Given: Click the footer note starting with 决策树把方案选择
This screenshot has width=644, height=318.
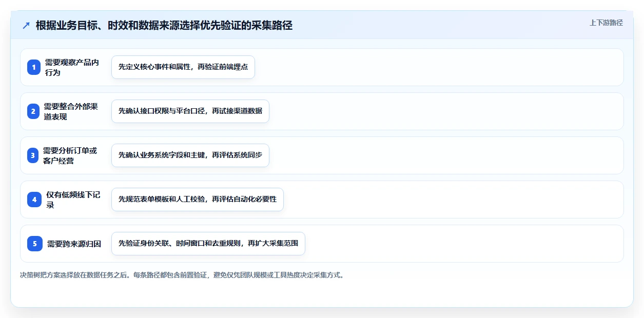Looking at the screenshot, I should 182,275.
